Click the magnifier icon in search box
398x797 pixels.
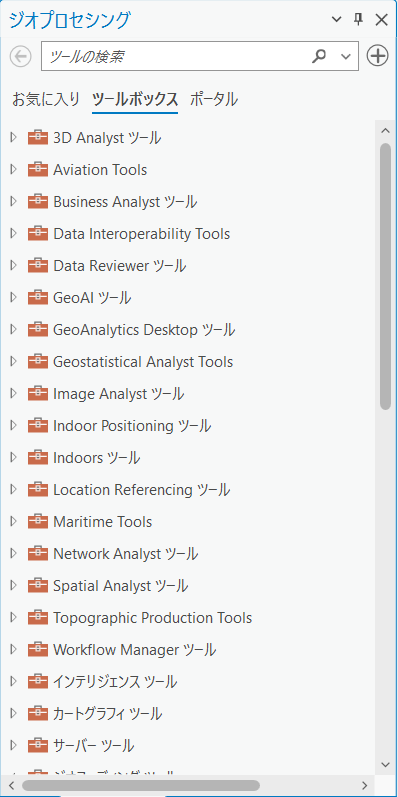pos(319,56)
